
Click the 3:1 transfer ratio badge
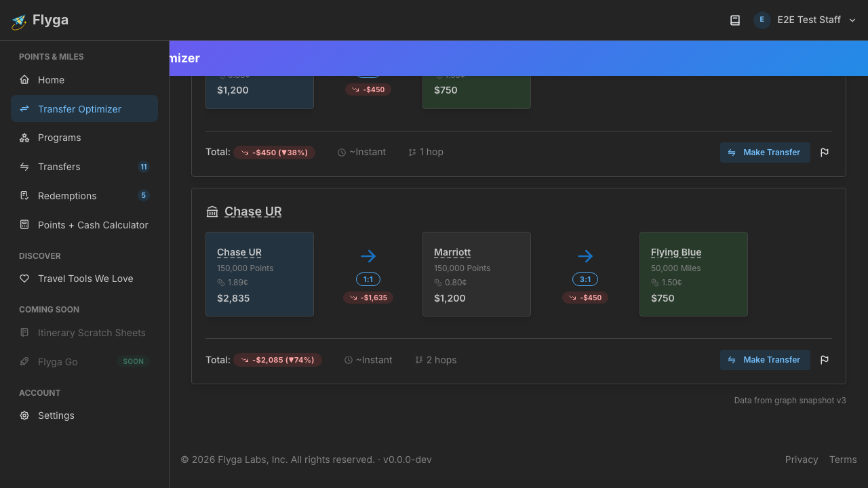585,279
